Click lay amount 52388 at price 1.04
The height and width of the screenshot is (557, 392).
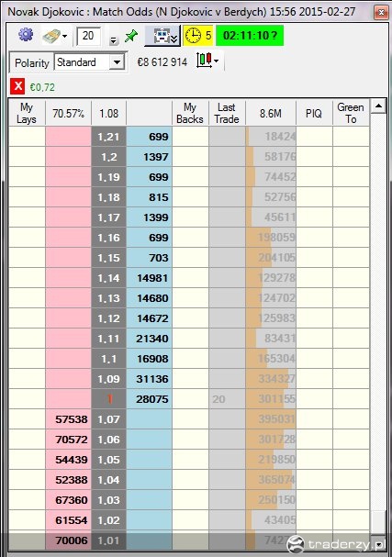[69, 480]
